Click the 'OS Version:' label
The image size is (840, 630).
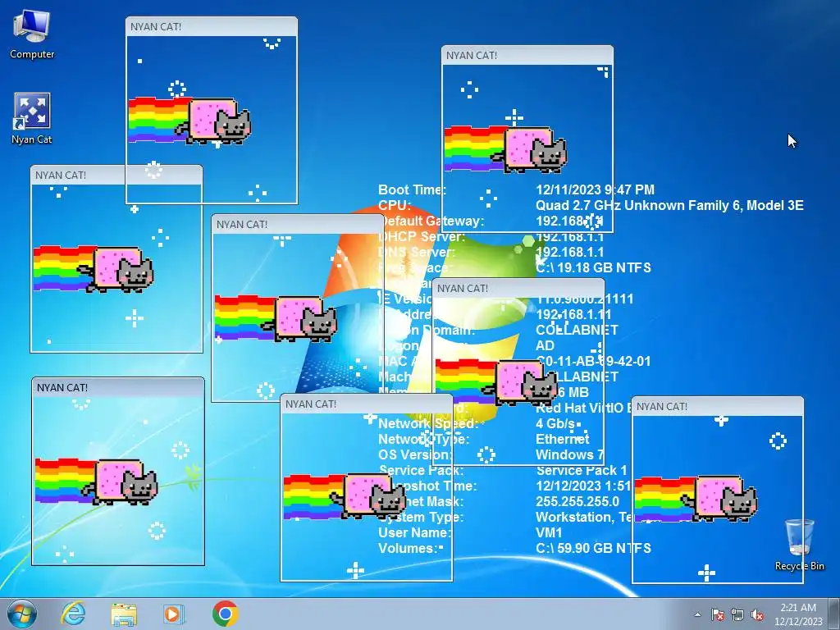415,454
